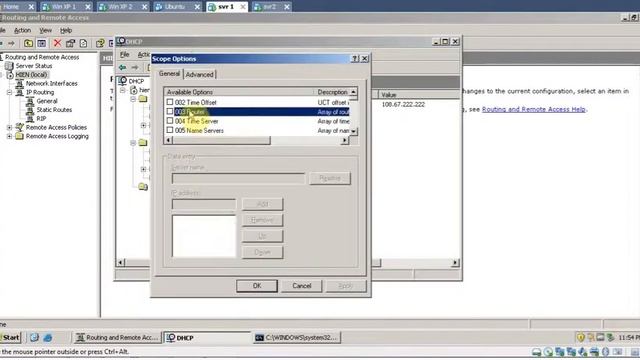640x360 pixels.
Task: Click the Start button
Action: pyautogui.click(x=11, y=338)
